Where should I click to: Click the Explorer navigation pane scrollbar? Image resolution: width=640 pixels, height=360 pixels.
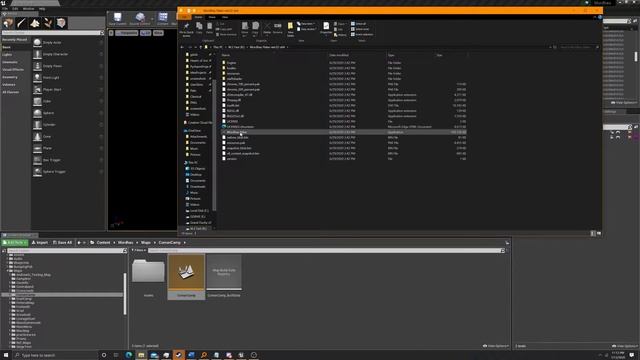pyautogui.click(x=214, y=145)
